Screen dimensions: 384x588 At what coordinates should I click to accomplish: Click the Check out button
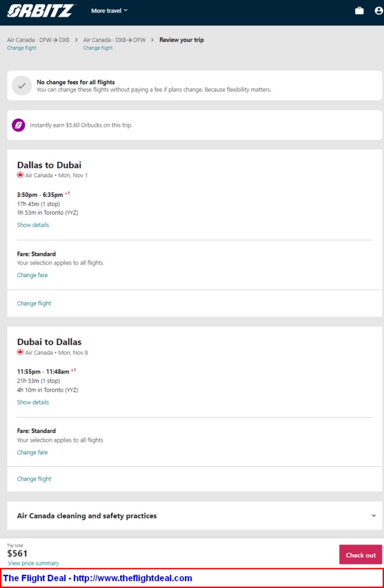coord(361,555)
